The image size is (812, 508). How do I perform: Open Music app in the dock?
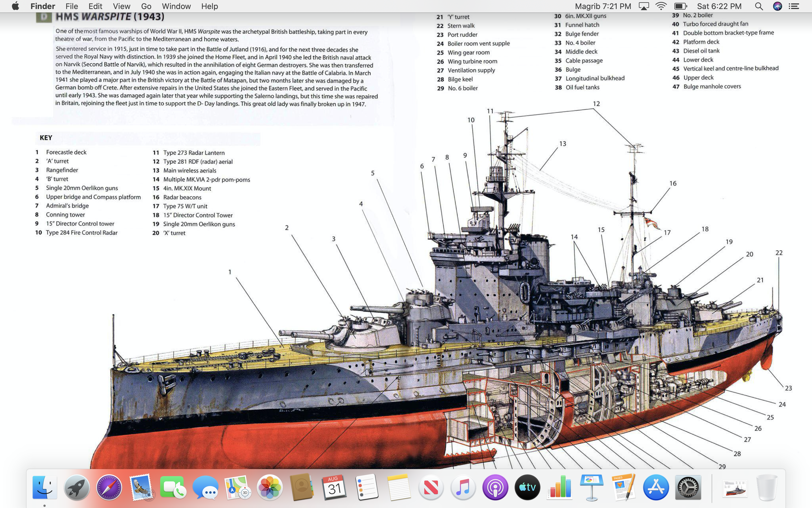click(x=463, y=487)
